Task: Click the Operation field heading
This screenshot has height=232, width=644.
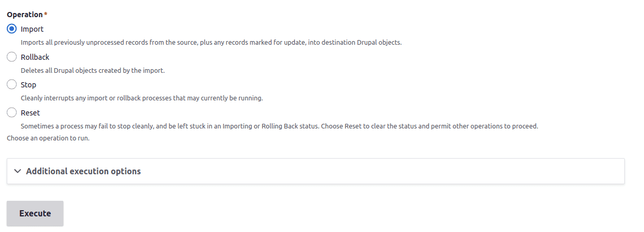Action: (x=24, y=15)
